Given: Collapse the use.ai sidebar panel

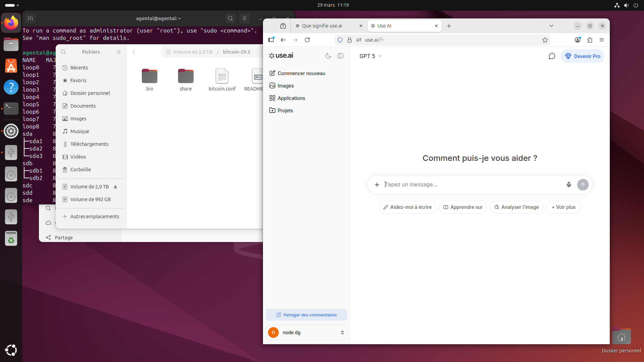Looking at the screenshot, I should (340, 56).
